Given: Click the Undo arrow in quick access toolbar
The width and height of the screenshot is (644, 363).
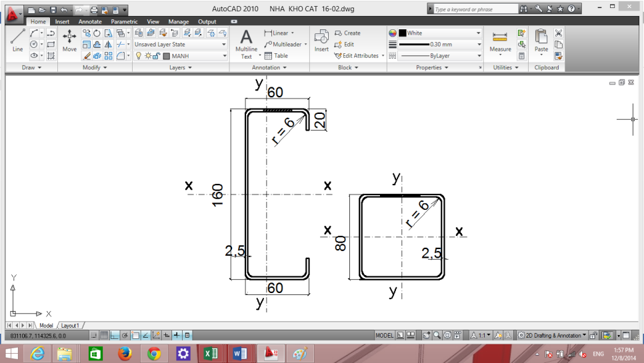Looking at the screenshot, I should point(63,10).
